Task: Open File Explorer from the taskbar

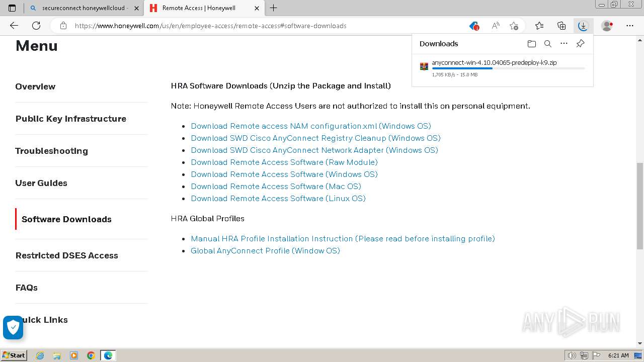Action: pyautogui.click(x=57, y=355)
